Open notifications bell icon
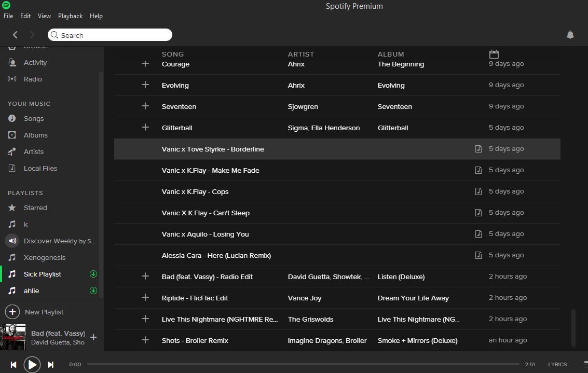The image size is (588, 373). tap(570, 35)
